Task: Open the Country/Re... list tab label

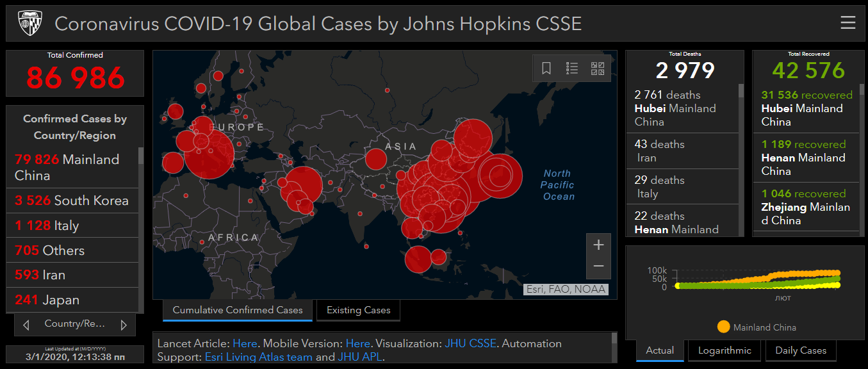Action: click(x=75, y=324)
